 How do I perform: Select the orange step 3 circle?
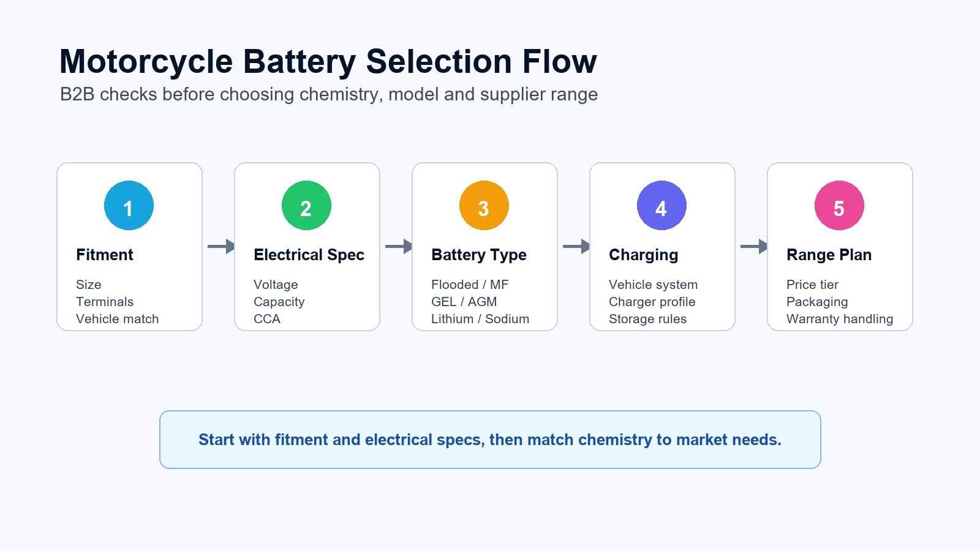pos(484,206)
